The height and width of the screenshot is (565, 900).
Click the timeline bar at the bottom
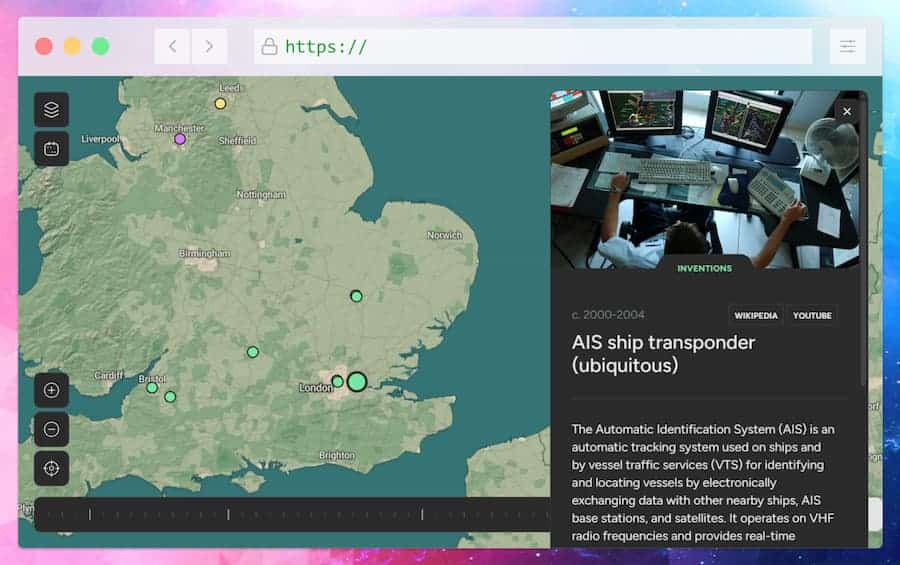click(290, 514)
